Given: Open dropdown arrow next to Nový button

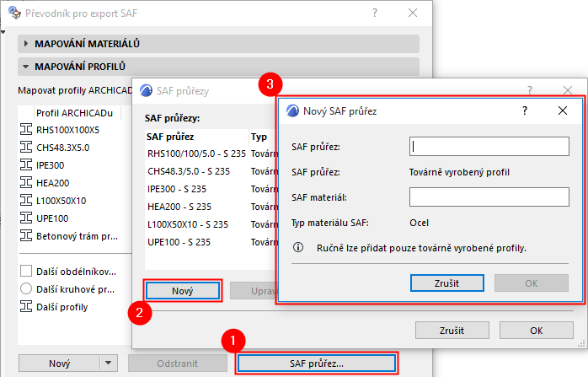Looking at the screenshot, I should point(109,364).
